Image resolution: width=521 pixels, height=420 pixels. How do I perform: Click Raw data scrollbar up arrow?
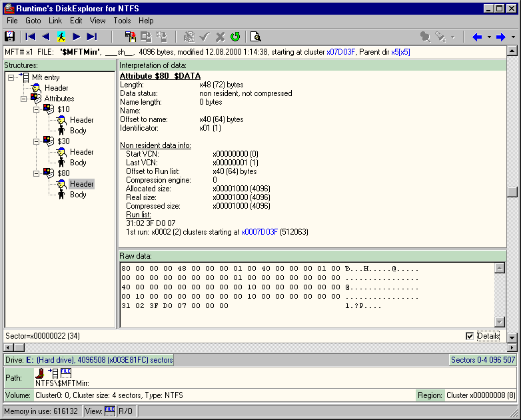tap(500, 269)
